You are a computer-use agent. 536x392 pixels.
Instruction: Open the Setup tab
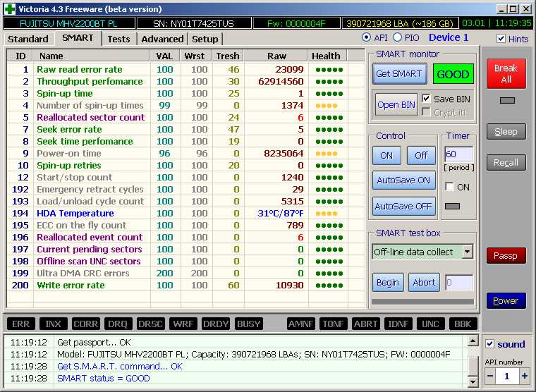click(x=205, y=39)
